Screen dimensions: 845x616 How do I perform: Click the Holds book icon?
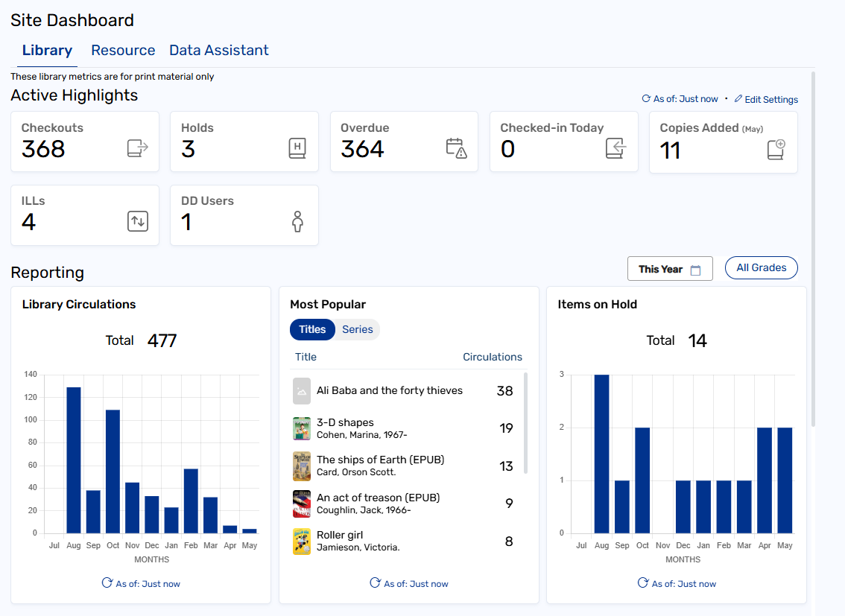[297, 148]
